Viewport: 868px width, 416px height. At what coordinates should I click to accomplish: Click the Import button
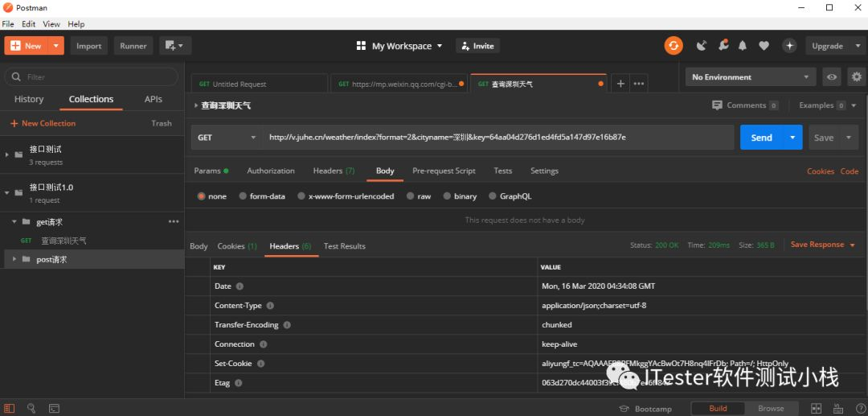point(88,45)
